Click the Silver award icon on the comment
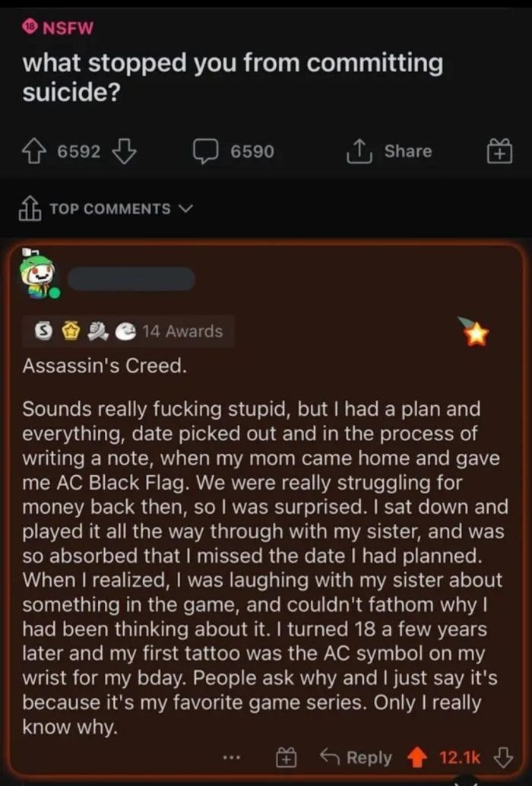532x786 pixels. point(44,331)
